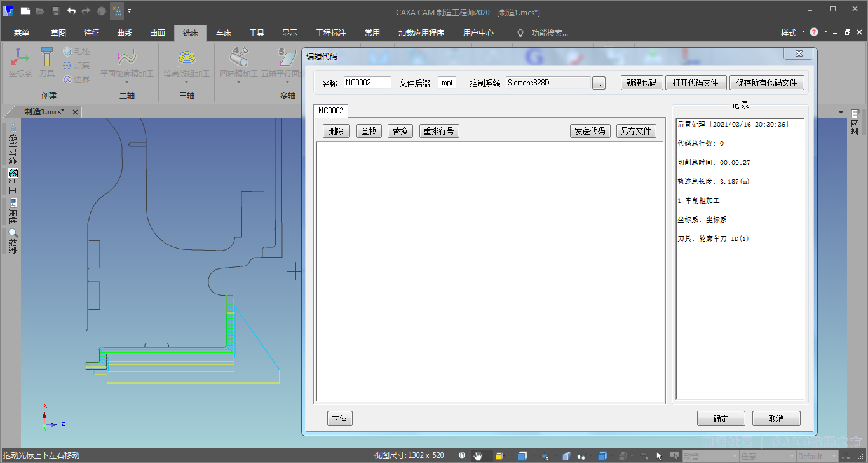Open the 设计环境 side panel tab
The height and width of the screenshot is (463, 868).
point(13,144)
